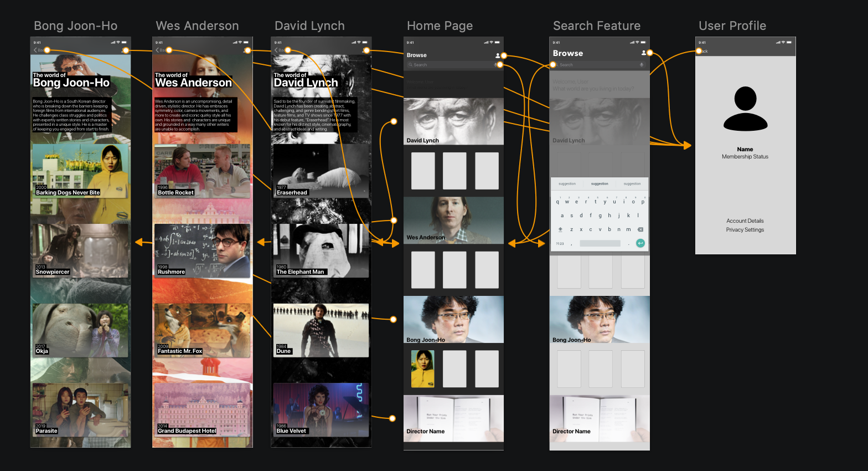Select the David Lynch banner on Home Page
Viewport: 868px width, 471px height.
click(x=453, y=121)
